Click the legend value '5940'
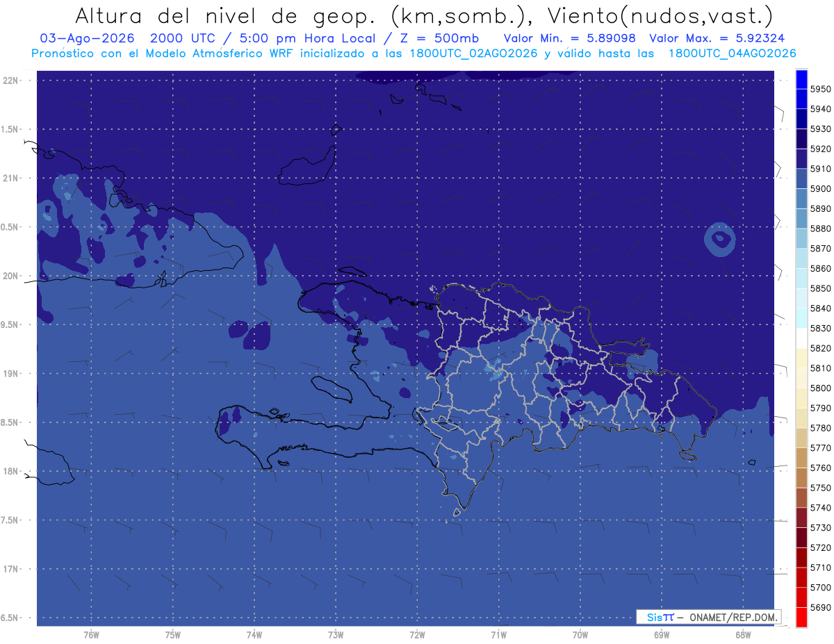This screenshot has height=644, width=834. coord(820,109)
